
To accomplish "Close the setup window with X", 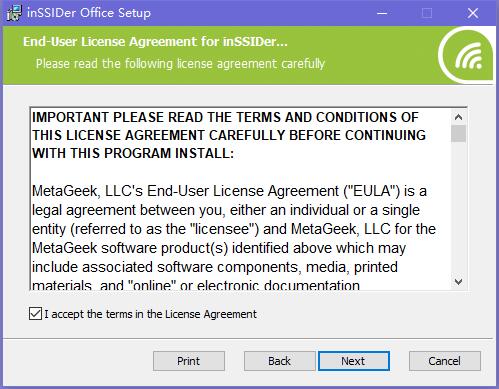I will point(472,13).
